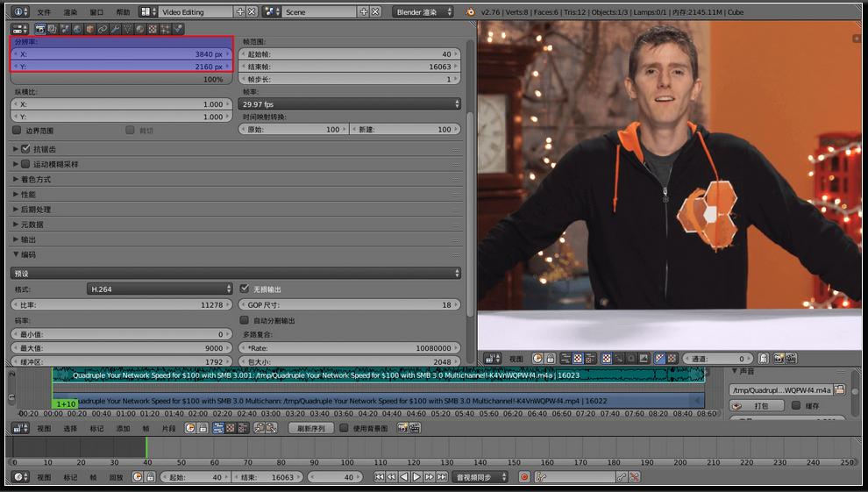Expand the 着色方式 panel
Screen dimensions: 868x492
pyautogui.click(x=35, y=179)
